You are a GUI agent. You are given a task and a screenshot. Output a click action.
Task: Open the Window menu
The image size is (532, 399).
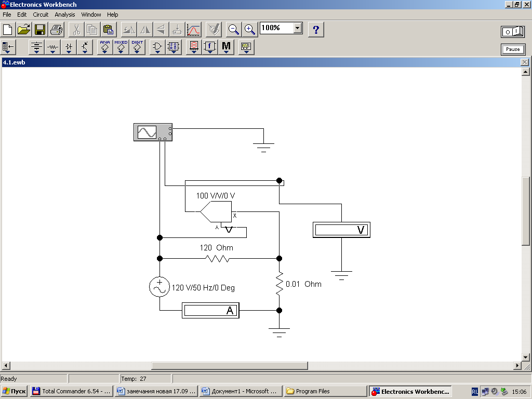[91, 15]
